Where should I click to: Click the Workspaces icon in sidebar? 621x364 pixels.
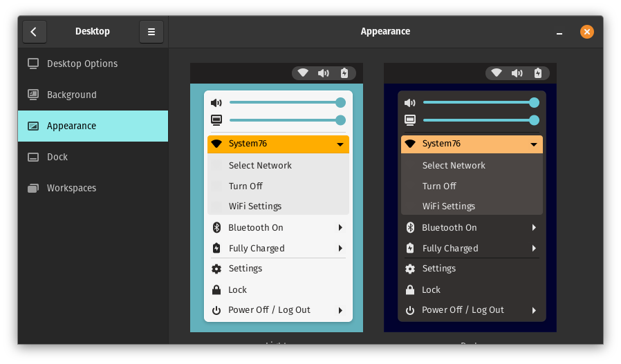[x=33, y=188]
